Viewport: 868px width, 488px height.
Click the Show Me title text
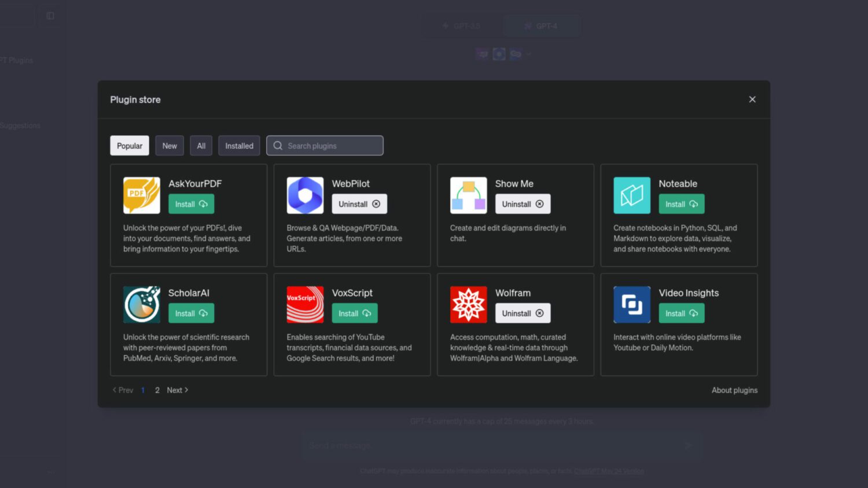point(514,184)
